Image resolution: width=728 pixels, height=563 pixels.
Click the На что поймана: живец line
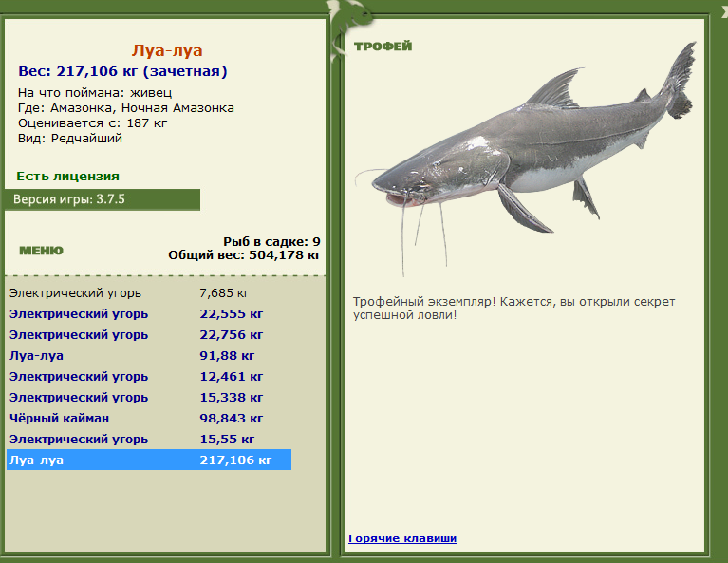click(95, 92)
